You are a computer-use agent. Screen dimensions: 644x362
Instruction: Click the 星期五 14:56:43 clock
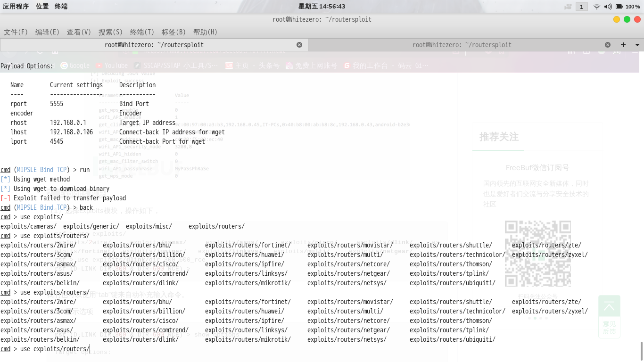tap(322, 7)
